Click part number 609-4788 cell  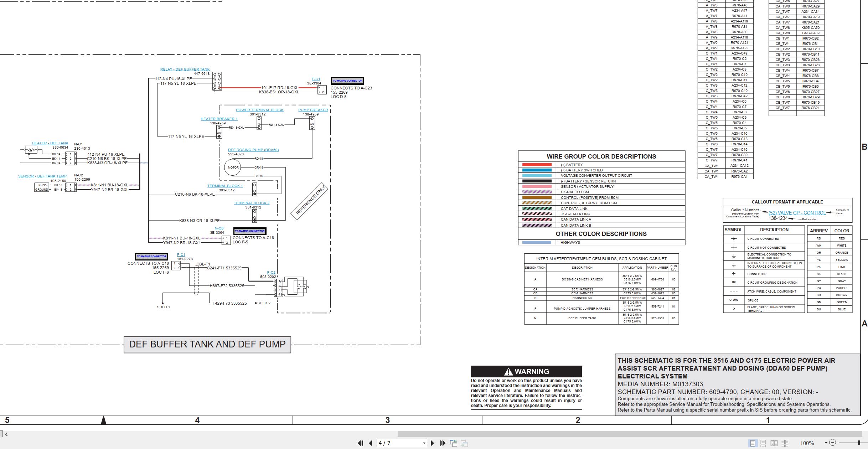657,279
